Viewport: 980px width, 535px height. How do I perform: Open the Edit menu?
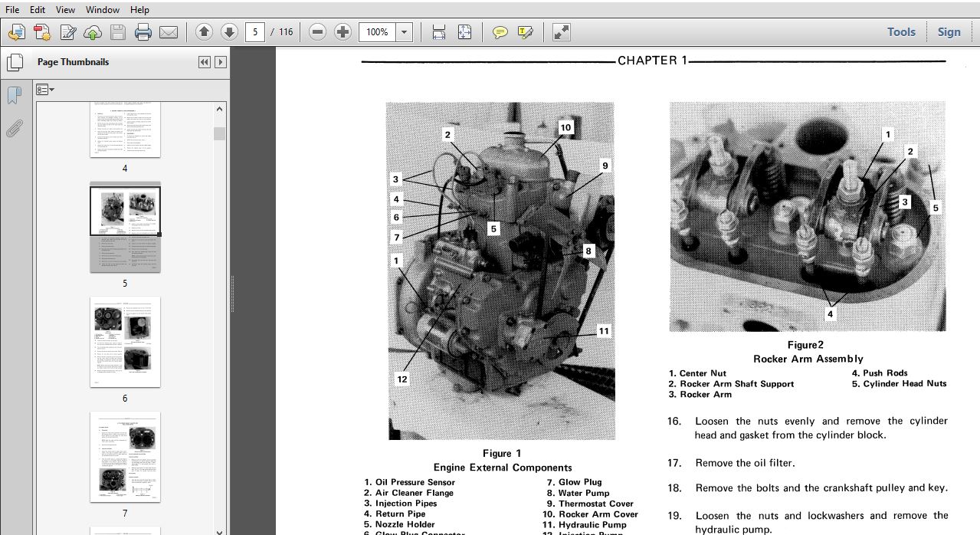(37, 10)
